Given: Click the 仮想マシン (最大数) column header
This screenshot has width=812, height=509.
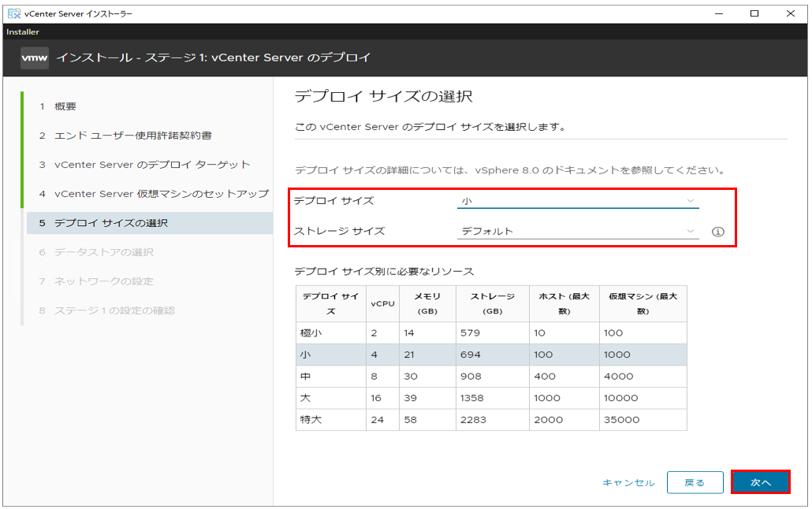Looking at the screenshot, I should point(643,303).
